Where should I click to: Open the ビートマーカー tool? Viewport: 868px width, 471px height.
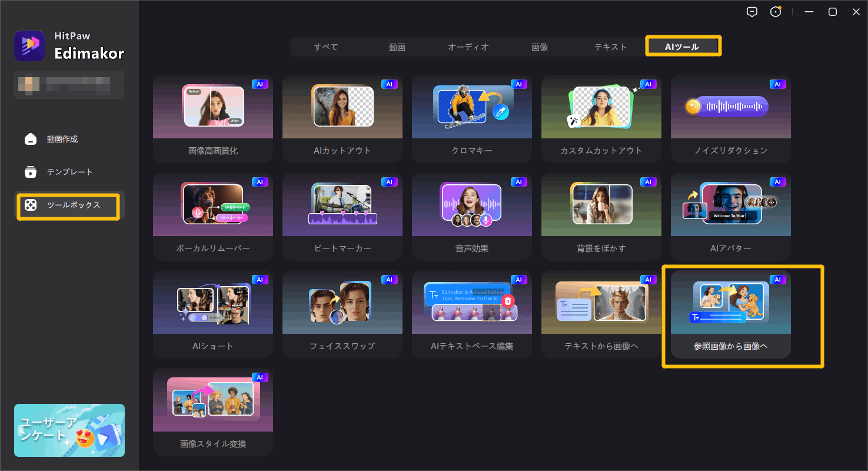tap(342, 216)
